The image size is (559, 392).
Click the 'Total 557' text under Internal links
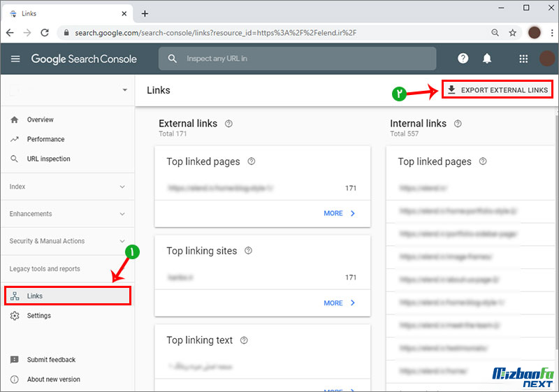point(405,134)
